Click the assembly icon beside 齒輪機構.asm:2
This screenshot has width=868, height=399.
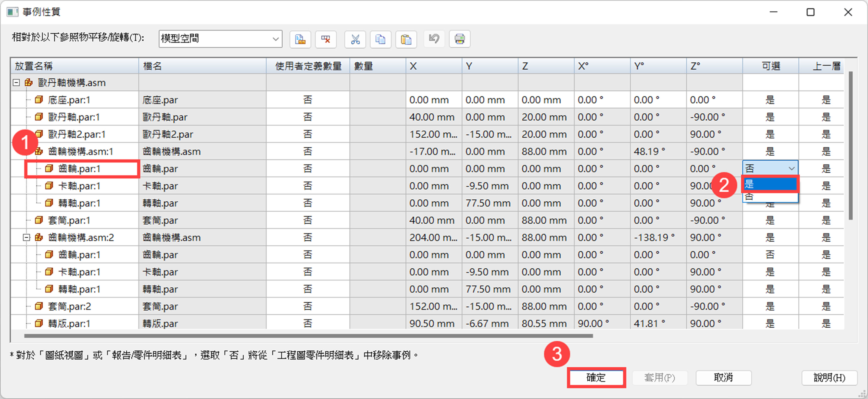click(39, 237)
